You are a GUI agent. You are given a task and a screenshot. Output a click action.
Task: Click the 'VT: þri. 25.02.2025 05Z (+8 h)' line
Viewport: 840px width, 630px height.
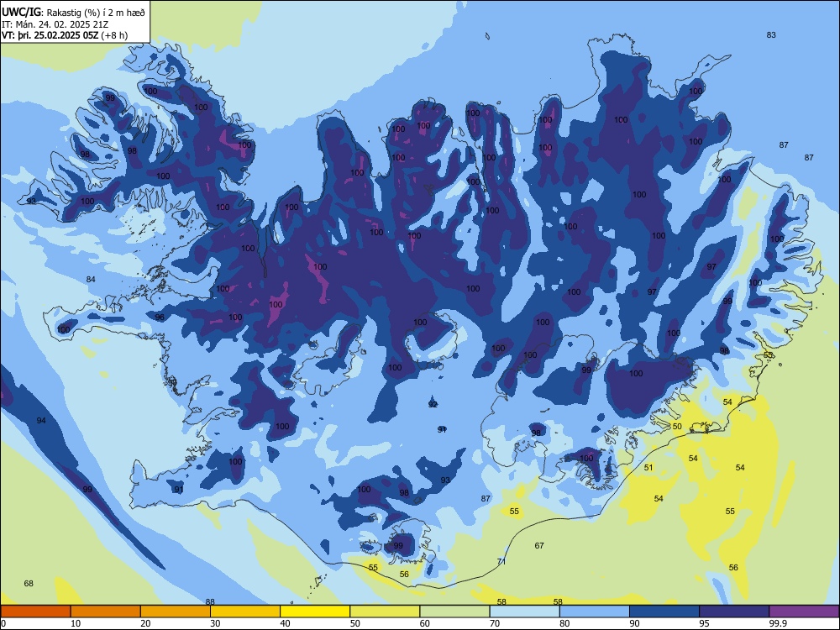click(65, 35)
